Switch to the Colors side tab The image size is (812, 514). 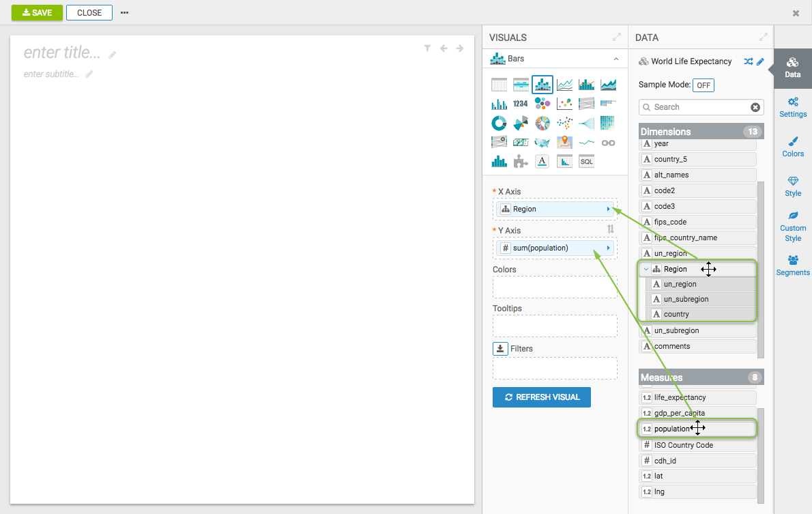click(x=793, y=147)
